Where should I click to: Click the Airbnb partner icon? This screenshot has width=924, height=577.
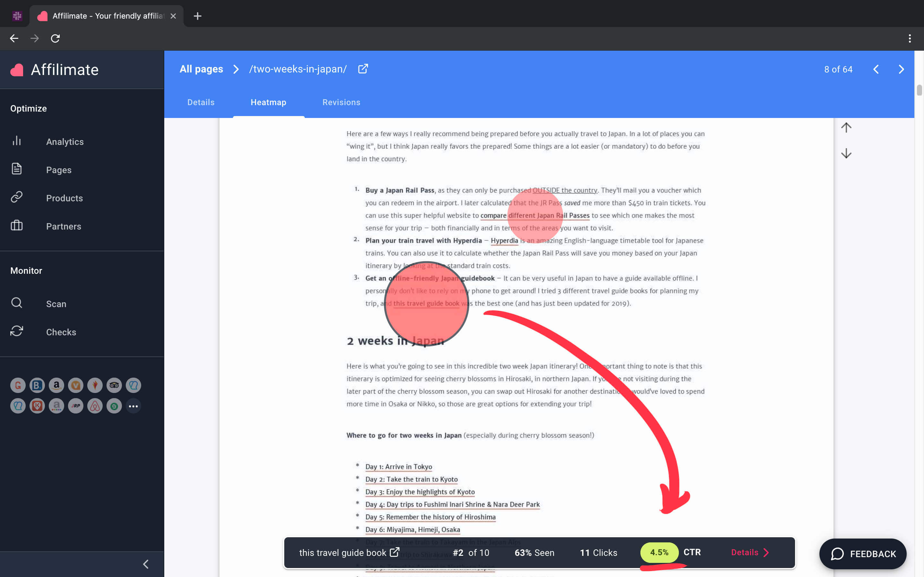coord(95,406)
